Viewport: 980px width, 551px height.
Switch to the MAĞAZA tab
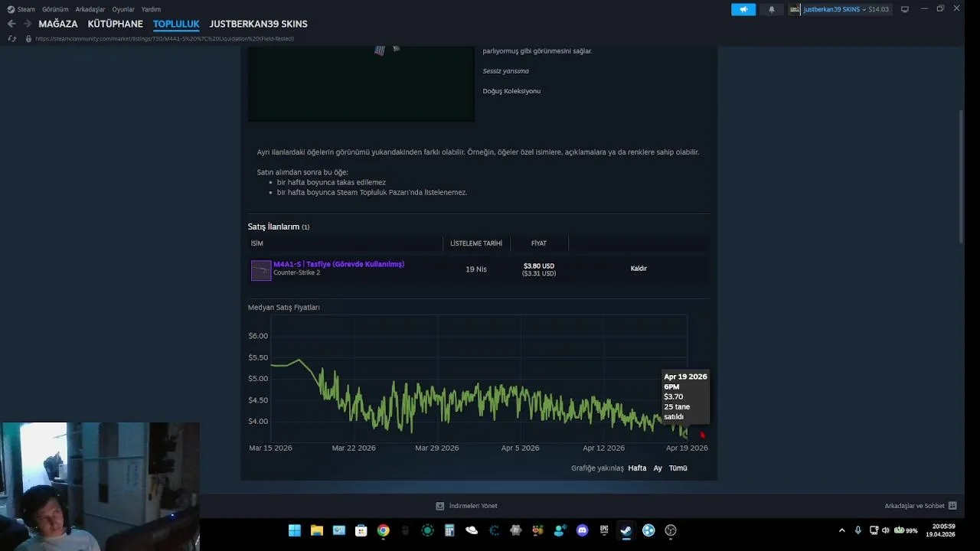(58, 24)
